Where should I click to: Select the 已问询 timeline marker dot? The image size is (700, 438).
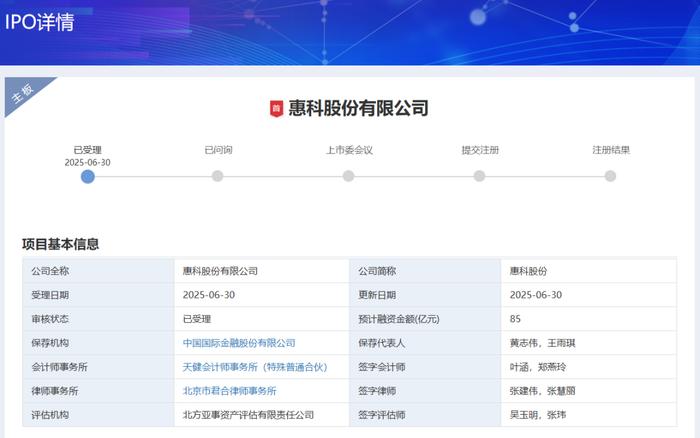point(217,176)
